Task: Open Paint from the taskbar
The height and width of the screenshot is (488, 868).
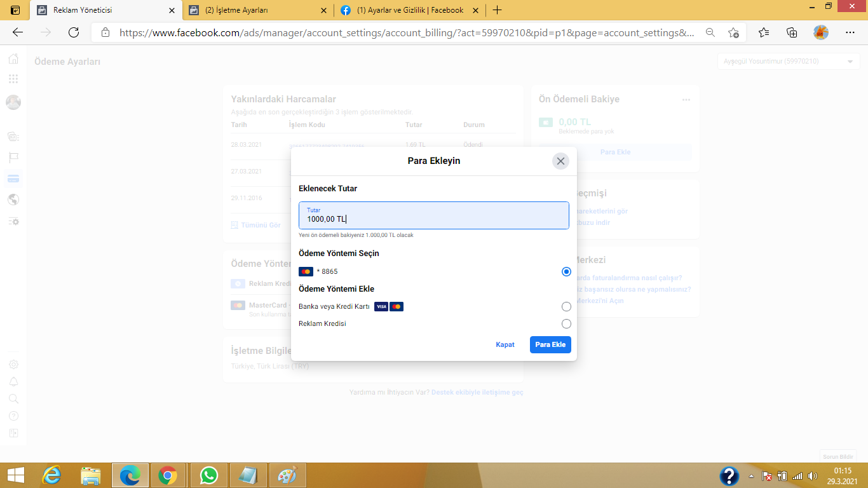Action: (x=287, y=475)
